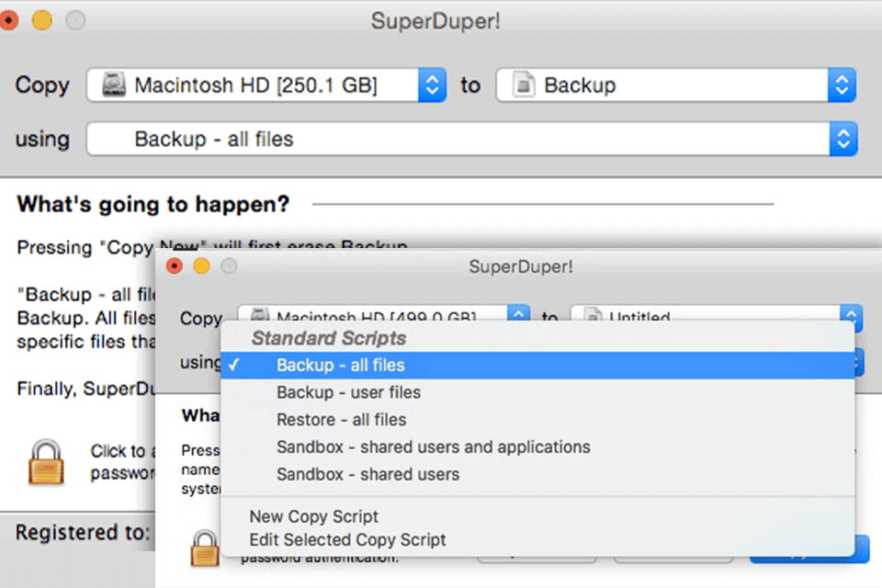Click the Registered to: area
The image size is (882, 588).
pyautogui.click(x=81, y=533)
